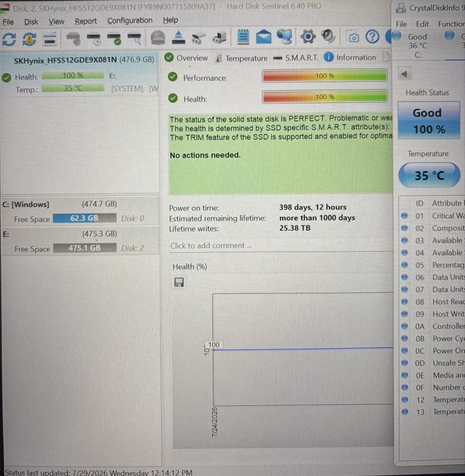Click the eject disk toolbar icon

tap(179, 37)
